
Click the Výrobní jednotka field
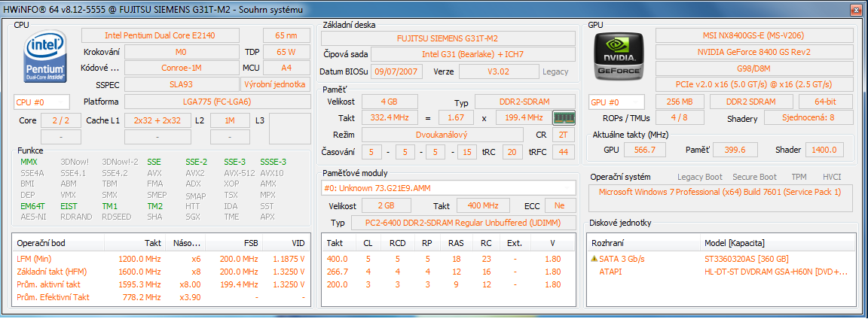(x=275, y=84)
